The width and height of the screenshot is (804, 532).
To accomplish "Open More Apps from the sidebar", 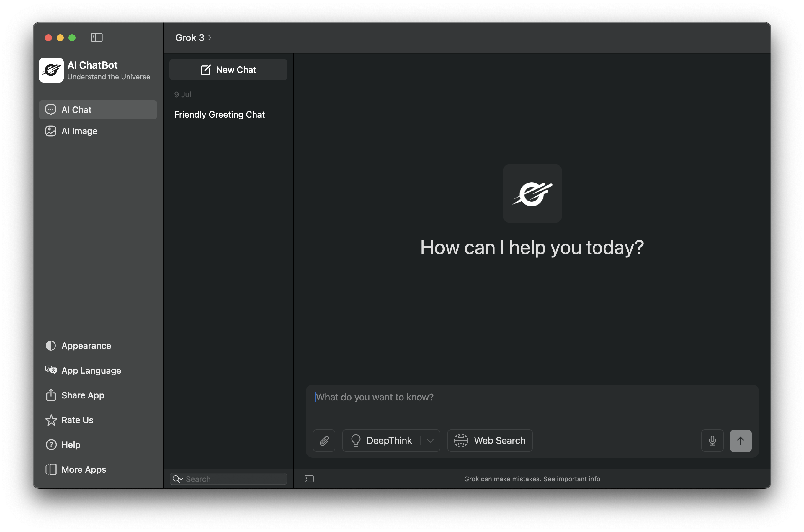I will [76, 469].
